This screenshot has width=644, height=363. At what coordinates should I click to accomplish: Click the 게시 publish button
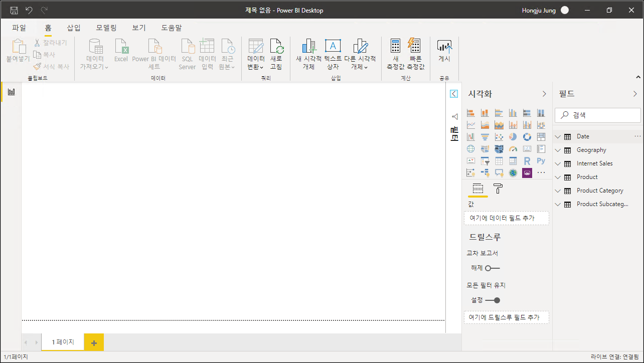click(x=444, y=51)
